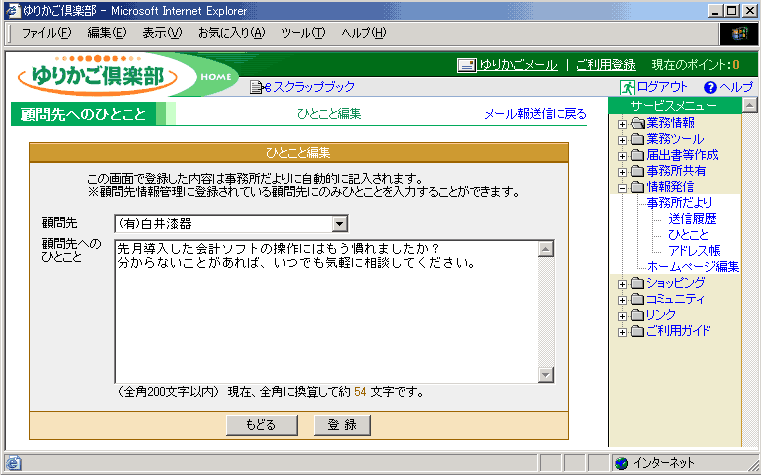Open 送信履歴 in the tree

tap(693, 219)
